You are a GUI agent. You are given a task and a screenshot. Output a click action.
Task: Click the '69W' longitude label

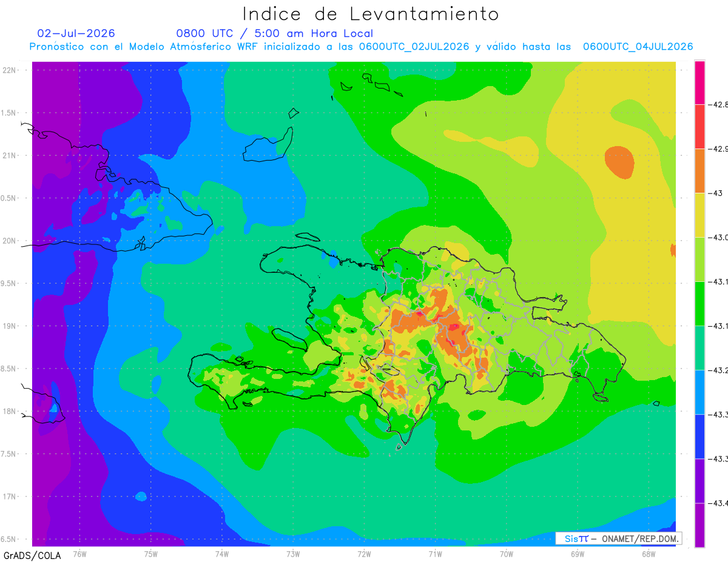(578, 554)
